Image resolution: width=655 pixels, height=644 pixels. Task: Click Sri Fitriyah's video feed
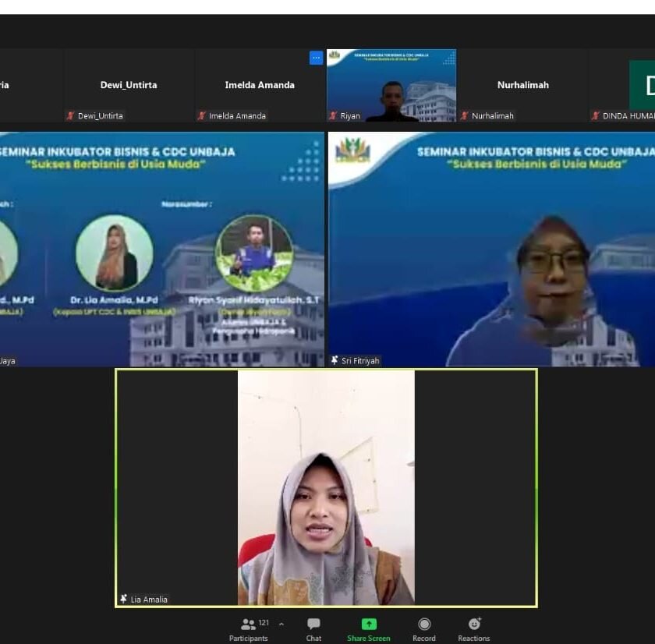(491, 249)
